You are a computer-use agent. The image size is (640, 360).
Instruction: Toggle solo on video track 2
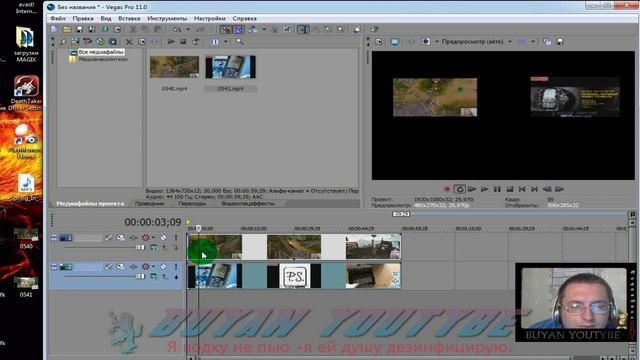pos(176,267)
